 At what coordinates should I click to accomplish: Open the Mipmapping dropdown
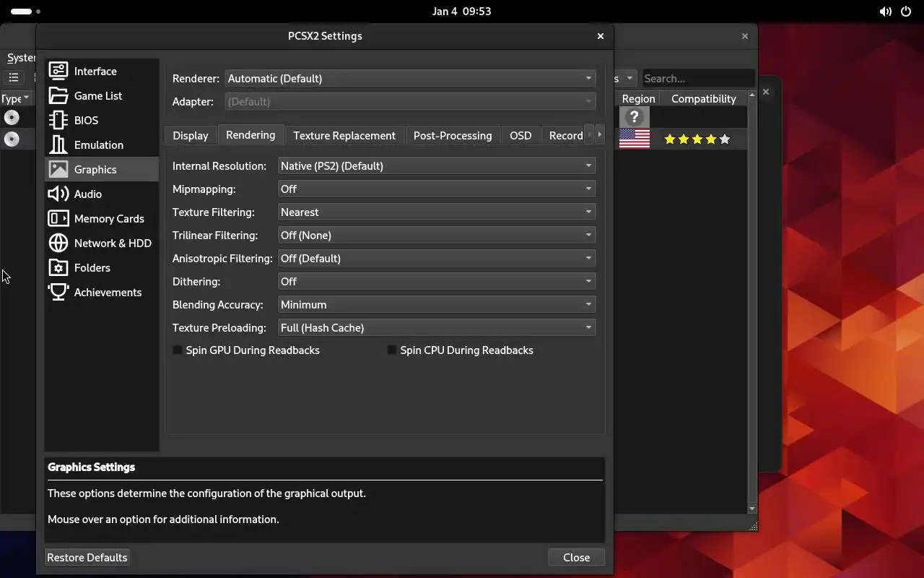pos(437,189)
